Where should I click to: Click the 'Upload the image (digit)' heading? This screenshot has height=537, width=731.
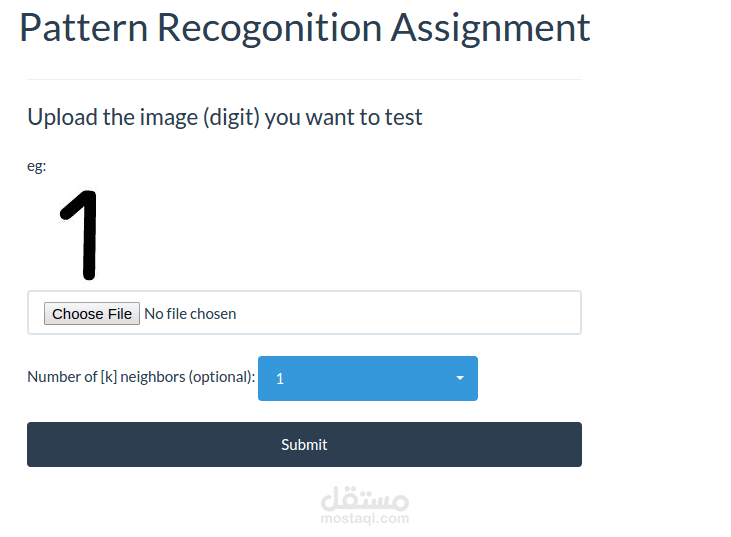[x=225, y=117]
